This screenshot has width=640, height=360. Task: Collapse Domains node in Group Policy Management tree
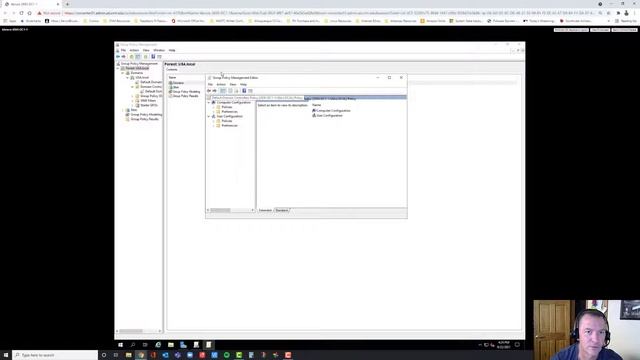click(x=123, y=73)
